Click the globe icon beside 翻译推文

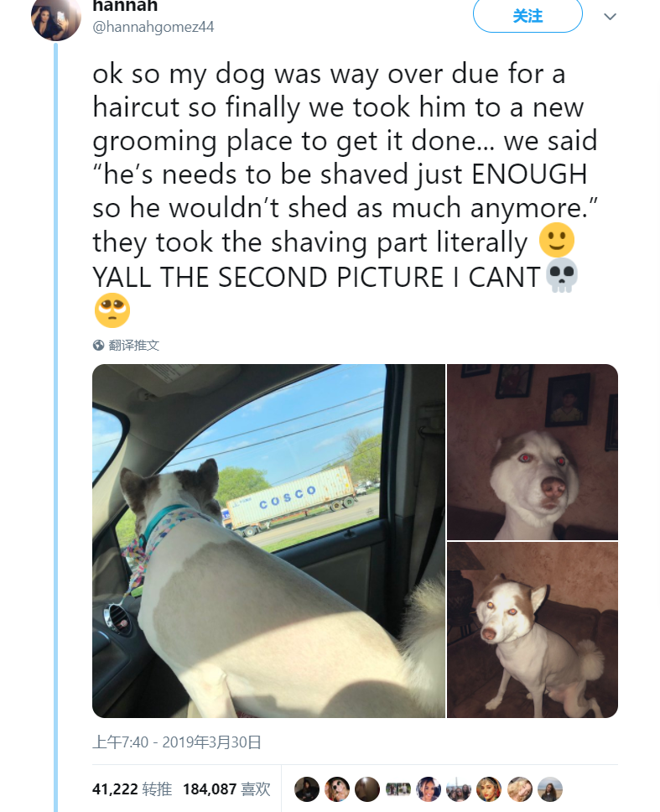98,346
